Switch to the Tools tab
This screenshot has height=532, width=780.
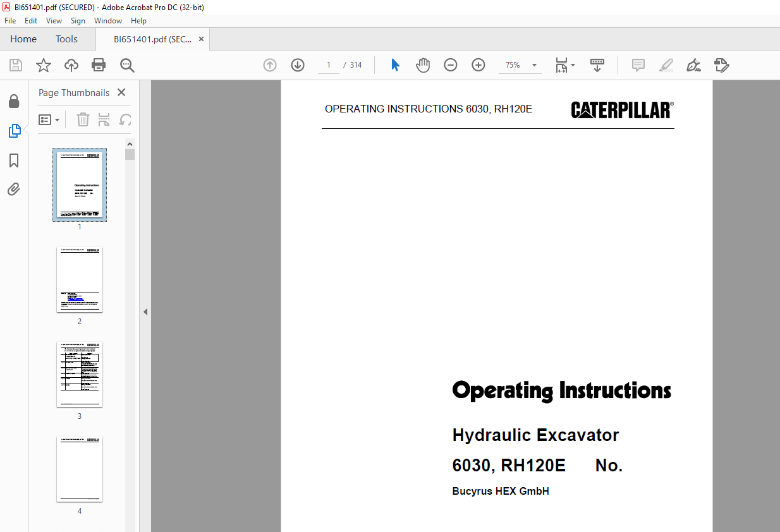pos(66,39)
